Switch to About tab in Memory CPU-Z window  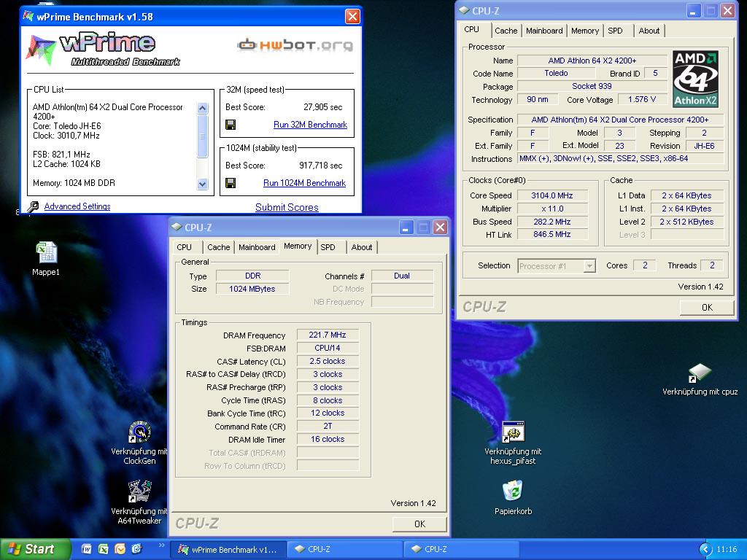[362, 247]
